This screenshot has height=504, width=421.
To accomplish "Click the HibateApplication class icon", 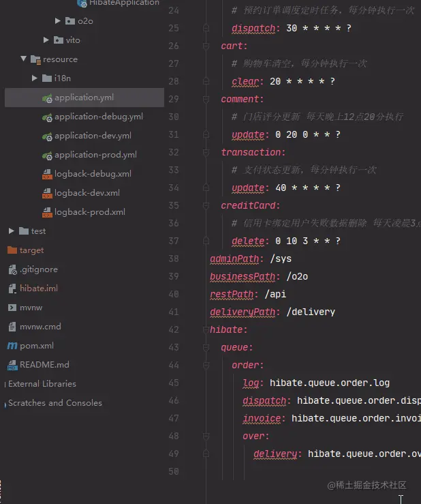I will (x=82, y=3).
